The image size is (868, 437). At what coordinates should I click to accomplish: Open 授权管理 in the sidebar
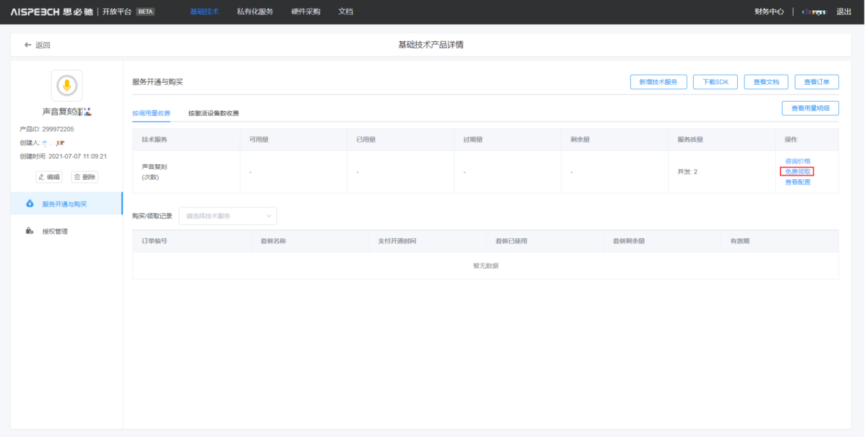[x=55, y=231]
